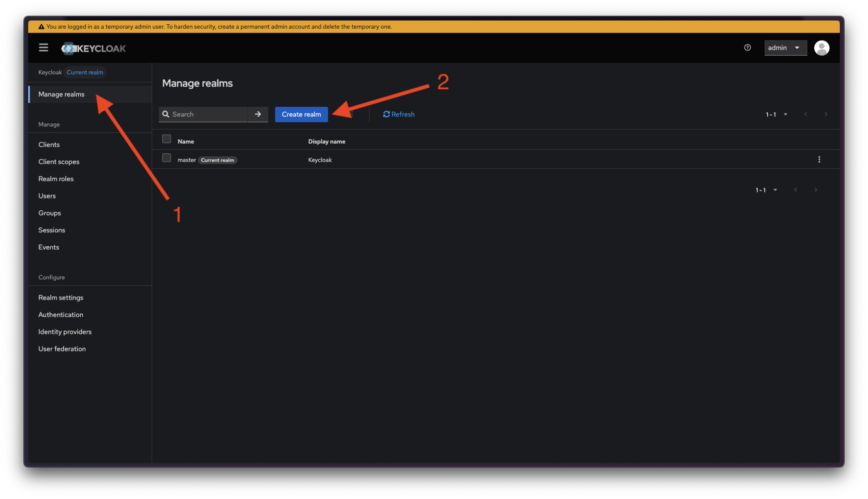Go to previous page in top pagination
Screen dimensions: 868x499
(805, 114)
